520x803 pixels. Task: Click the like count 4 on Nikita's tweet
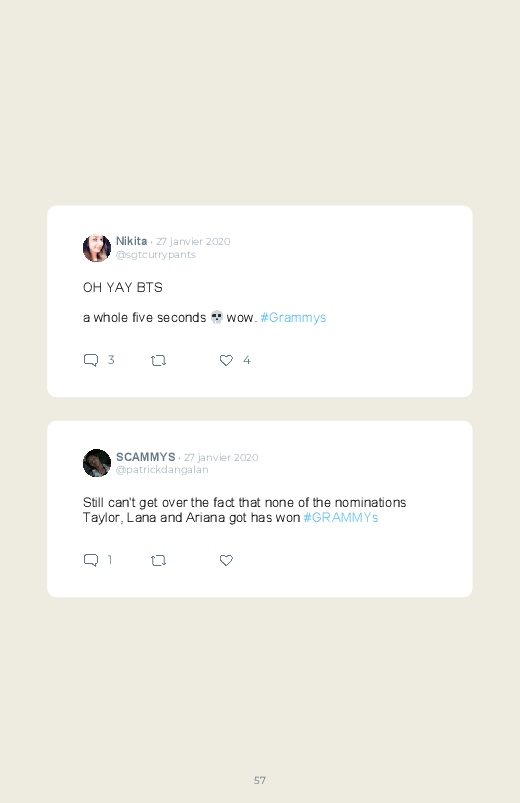point(246,361)
